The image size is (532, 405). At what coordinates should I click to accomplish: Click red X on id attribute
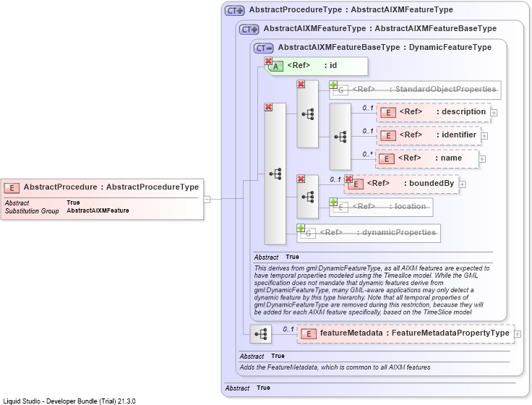click(x=268, y=61)
